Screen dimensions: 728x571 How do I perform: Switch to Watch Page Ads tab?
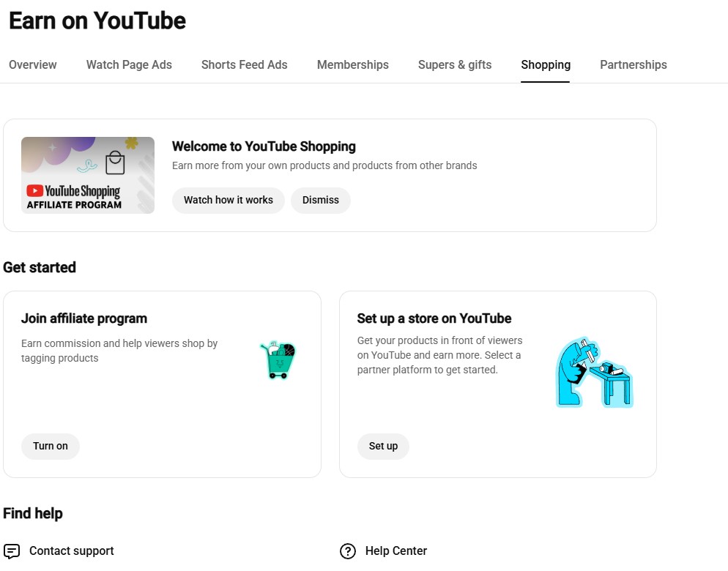click(129, 64)
